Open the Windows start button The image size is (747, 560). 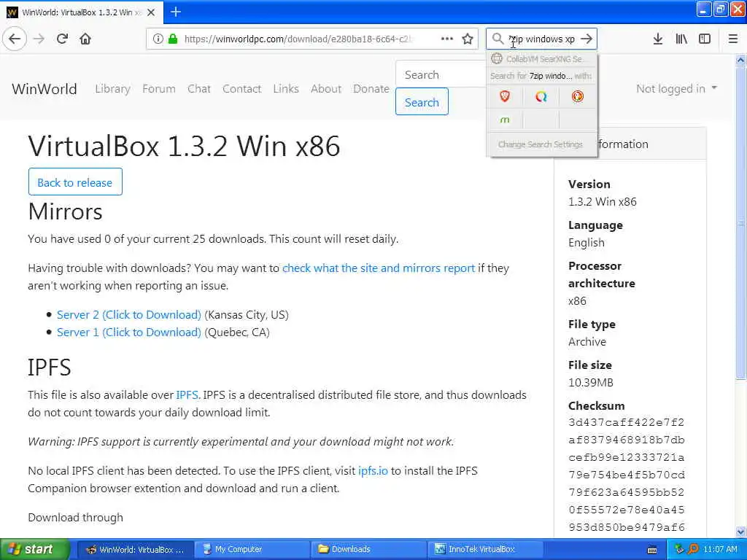34,550
